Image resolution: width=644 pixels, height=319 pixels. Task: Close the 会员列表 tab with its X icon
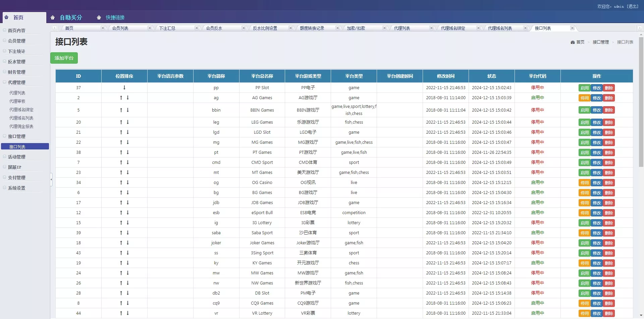pos(150,28)
